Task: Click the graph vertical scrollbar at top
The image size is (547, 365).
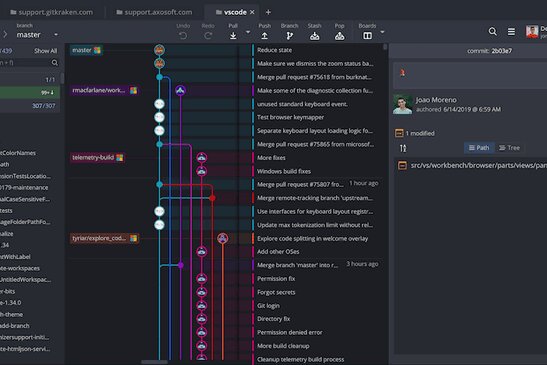Action: [x=385, y=47]
